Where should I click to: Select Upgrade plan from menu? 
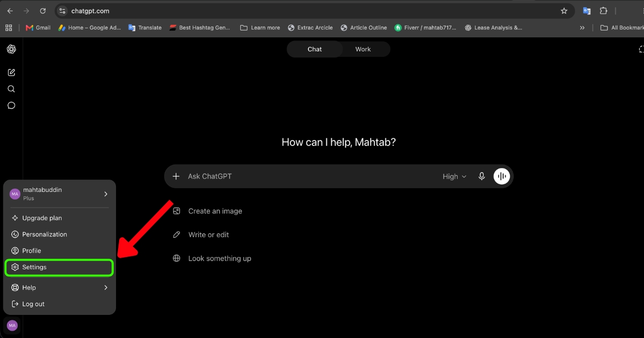tap(60, 218)
